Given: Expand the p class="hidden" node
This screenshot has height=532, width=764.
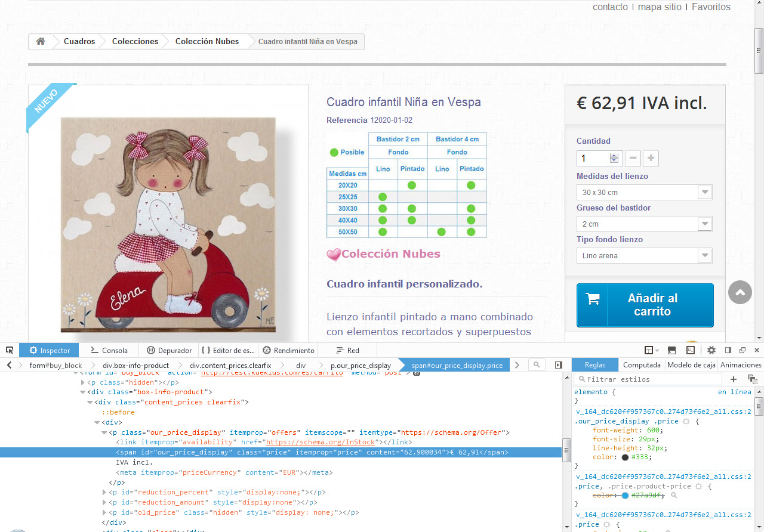Looking at the screenshot, I should [83, 382].
